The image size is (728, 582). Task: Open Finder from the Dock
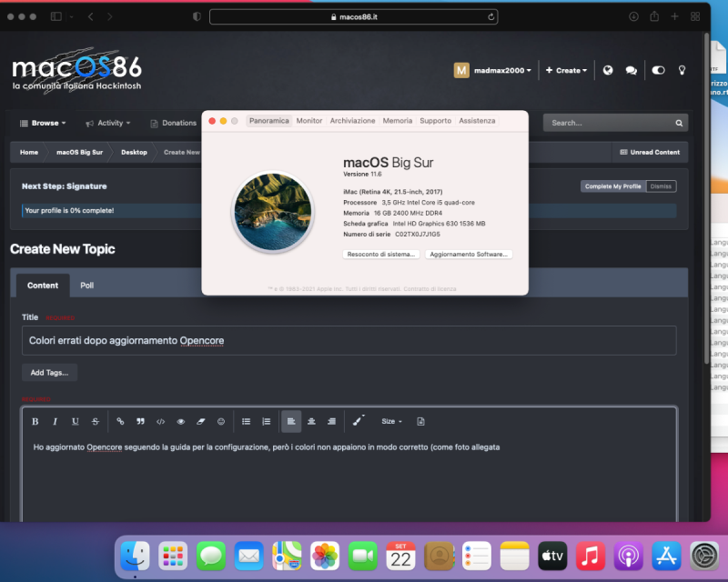pos(135,556)
